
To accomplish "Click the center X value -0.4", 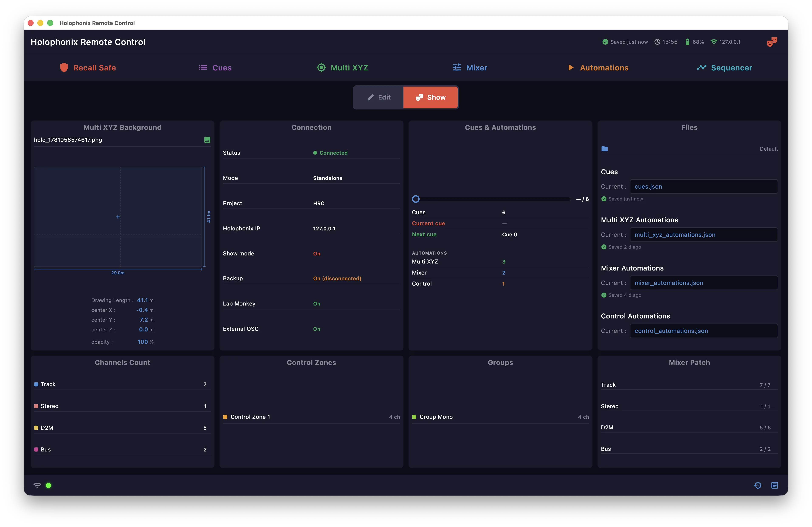I will click(142, 310).
